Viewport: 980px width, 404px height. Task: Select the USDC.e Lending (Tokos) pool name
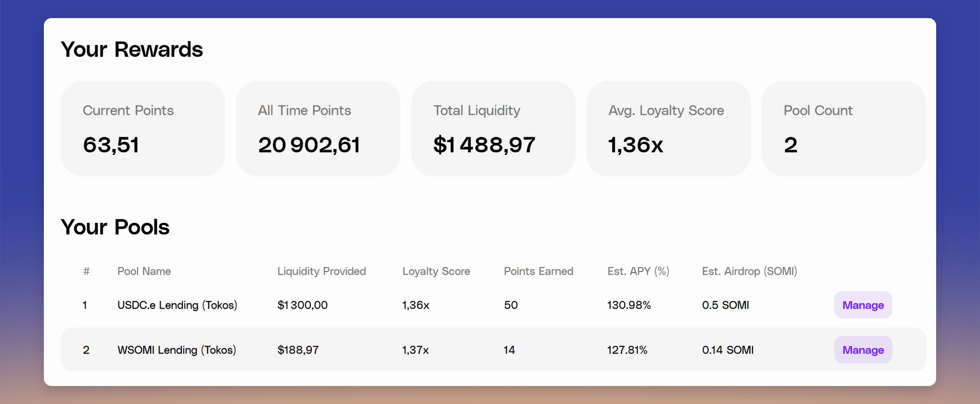(177, 305)
